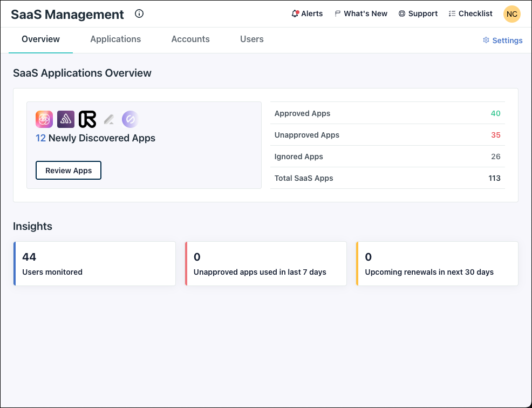The height and width of the screenshot is (408, 532).
Task: Click the Support link text
Action: (x=423, y=13)
